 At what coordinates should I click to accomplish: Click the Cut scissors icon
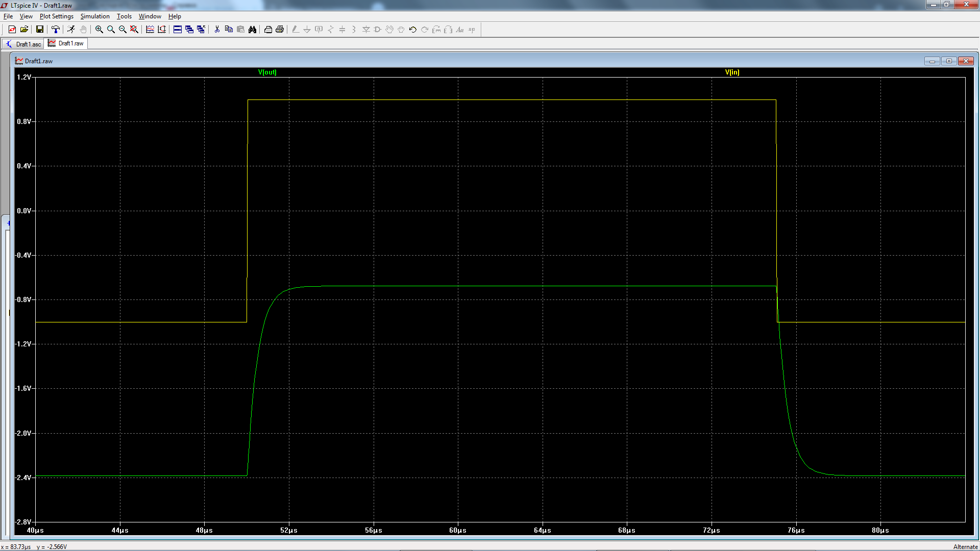217,30
